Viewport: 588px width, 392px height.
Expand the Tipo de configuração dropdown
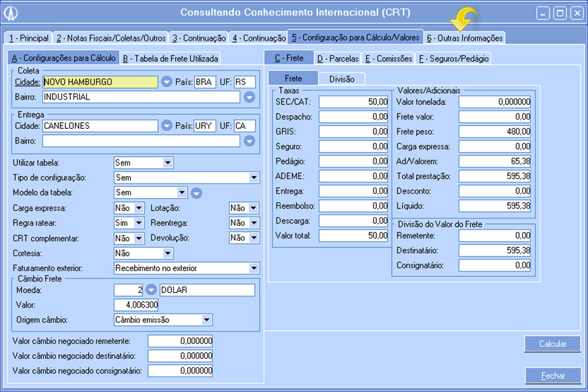[x=254, y=178]
